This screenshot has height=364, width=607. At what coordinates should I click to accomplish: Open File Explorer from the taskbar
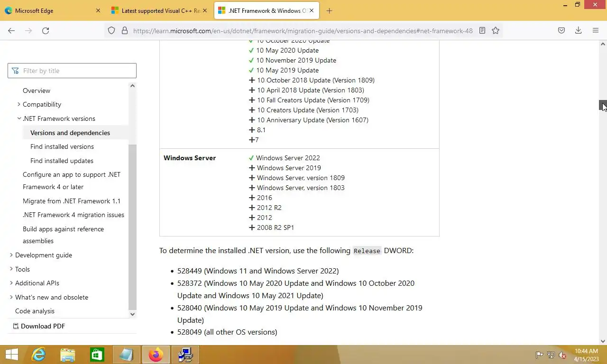coord(68,355)
